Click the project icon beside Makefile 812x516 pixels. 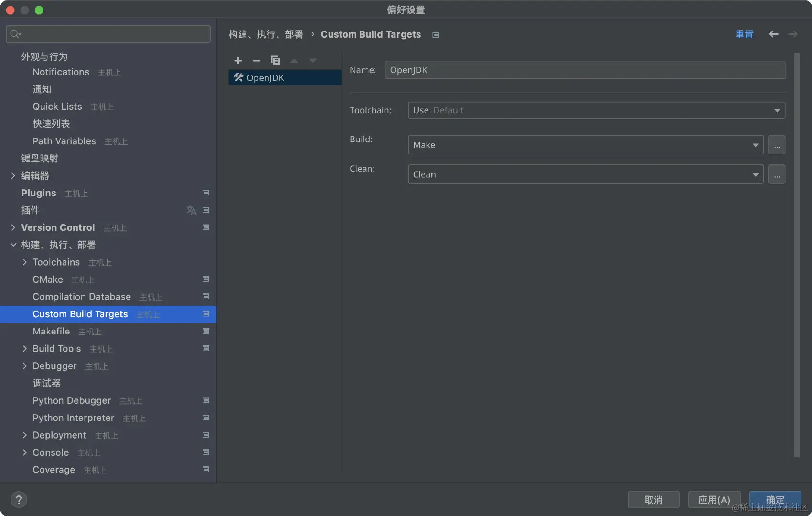tap(206, 331)
